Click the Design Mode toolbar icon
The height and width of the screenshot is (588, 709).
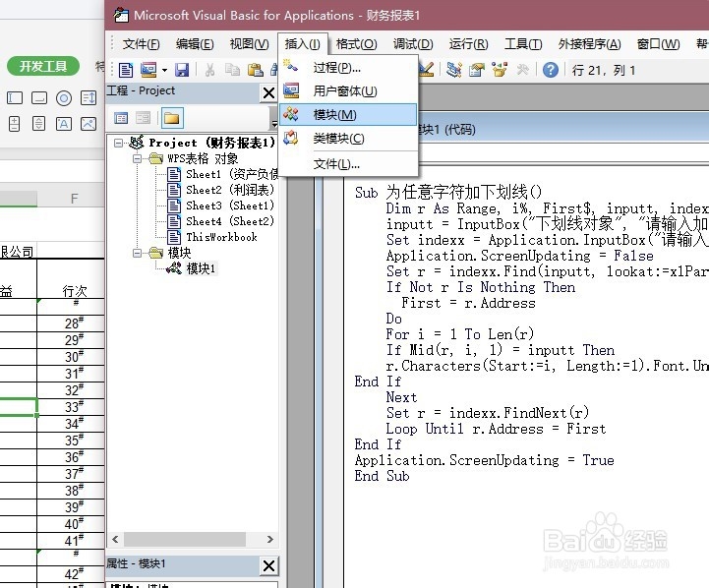tap(426, 70)
